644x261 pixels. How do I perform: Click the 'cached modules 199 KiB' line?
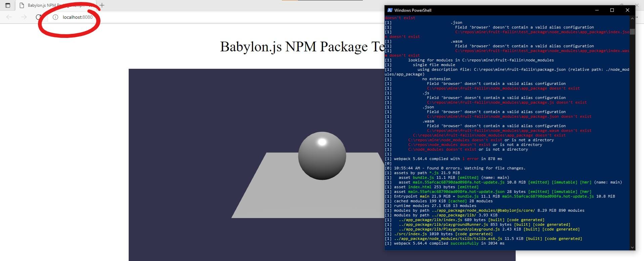pyautogui.click(x=439, y=201)
